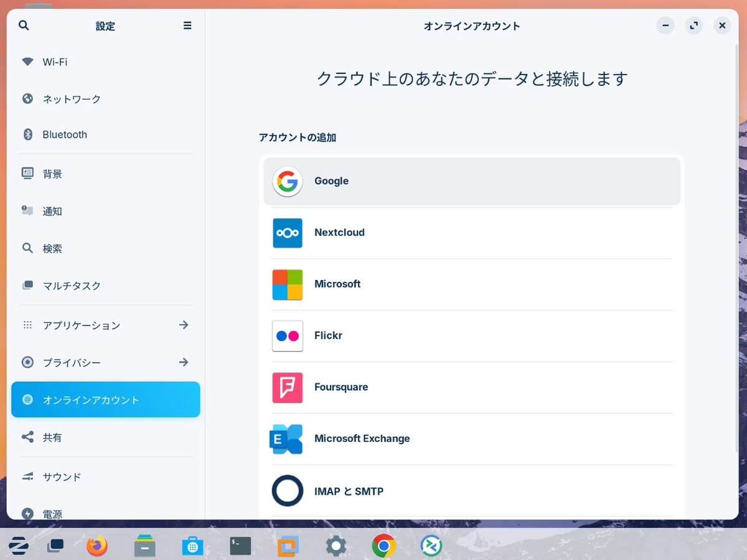Go to the ネットワーク settings panel
The width and height of the screenshot is (747, 560).
(x=106, y=98)
